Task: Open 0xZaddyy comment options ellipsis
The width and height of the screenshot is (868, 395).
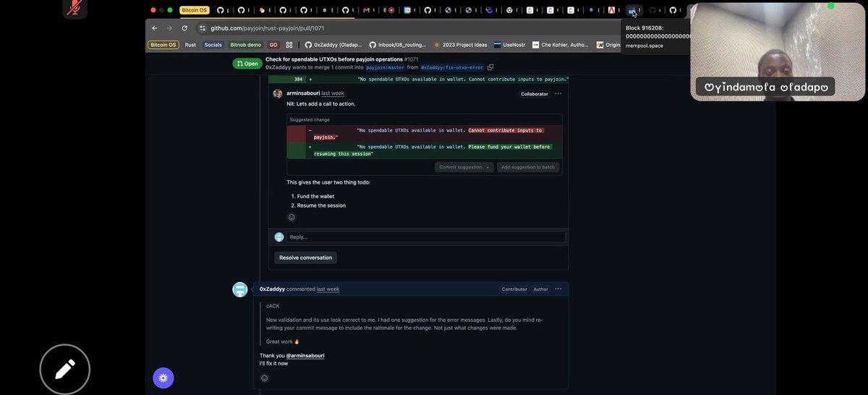Action: click(558, 289)
